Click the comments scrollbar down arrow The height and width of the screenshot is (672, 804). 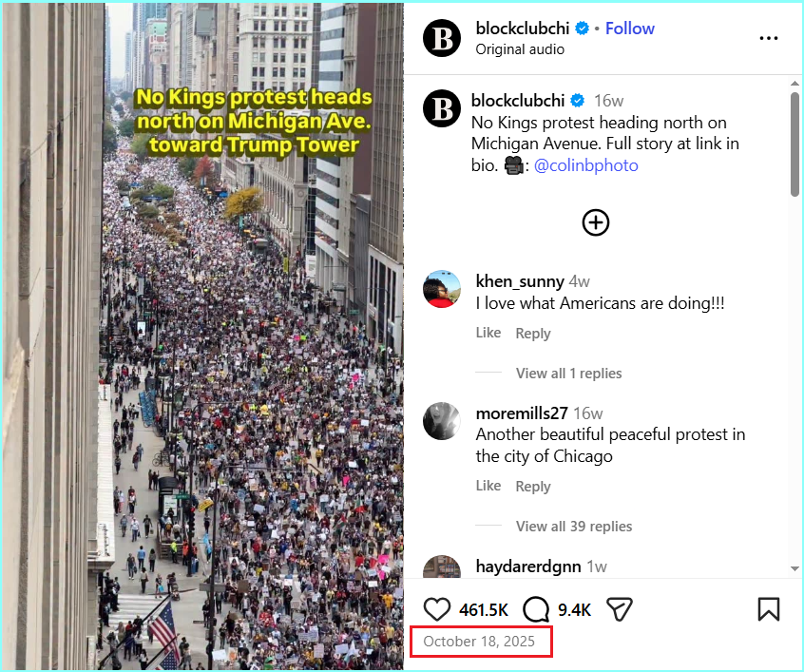click(794, 568)
